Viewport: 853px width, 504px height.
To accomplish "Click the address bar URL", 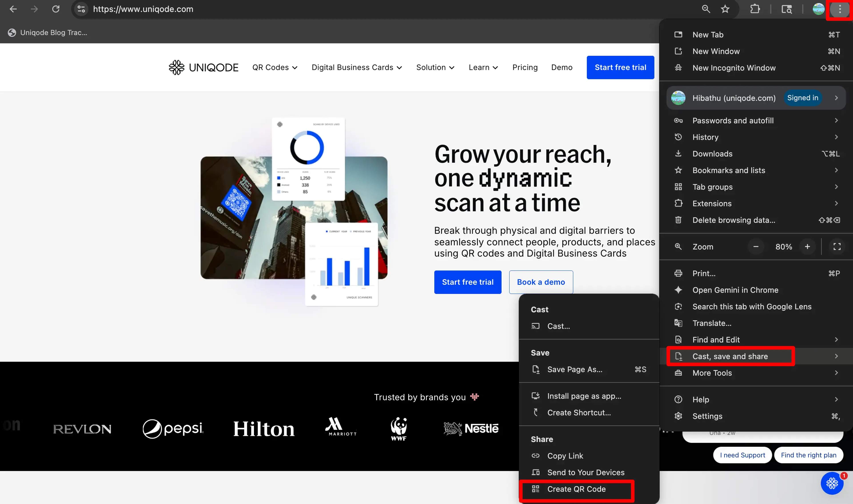I will click(143, 9).
